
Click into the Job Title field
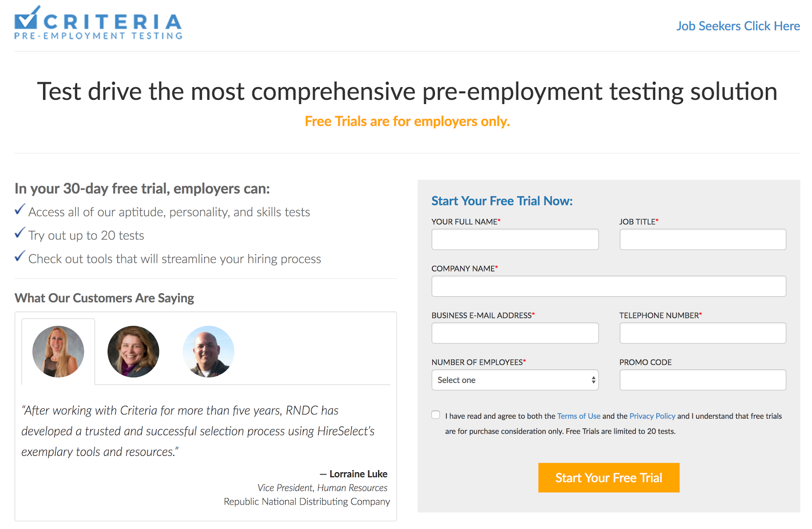tap(702, 239)
